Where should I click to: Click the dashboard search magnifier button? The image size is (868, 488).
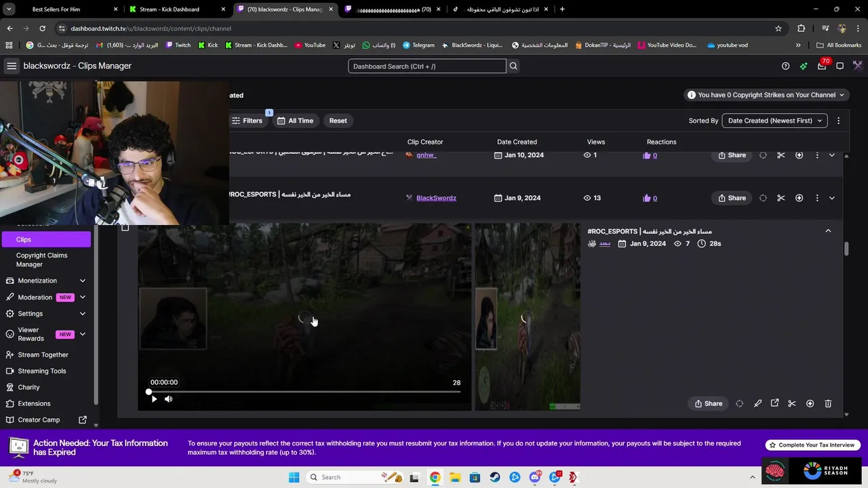[513, 66]
